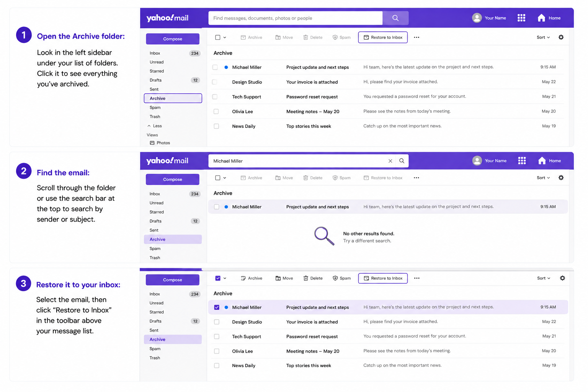
Task: Click the Spam shield icon in step 1 toolbar
Action: coord(335,38)
